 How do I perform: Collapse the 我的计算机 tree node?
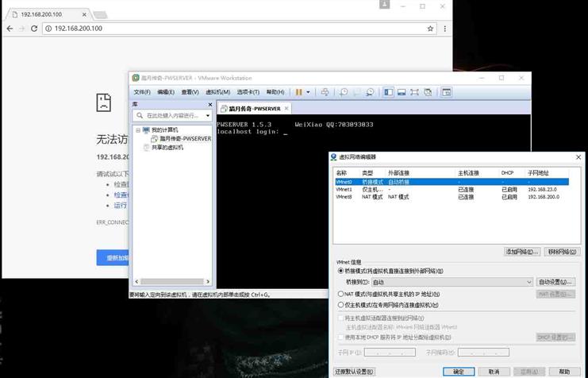[x=138, y=130]
